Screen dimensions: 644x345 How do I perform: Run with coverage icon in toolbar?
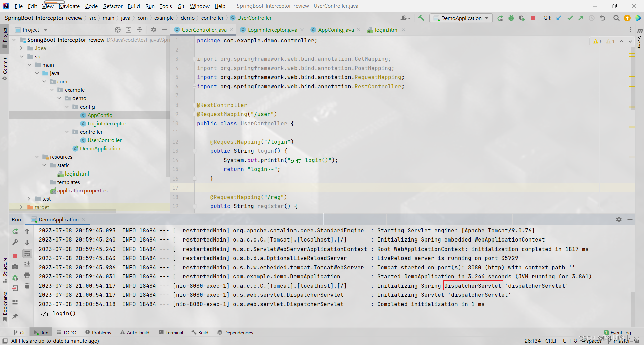(x=522, y=18)
